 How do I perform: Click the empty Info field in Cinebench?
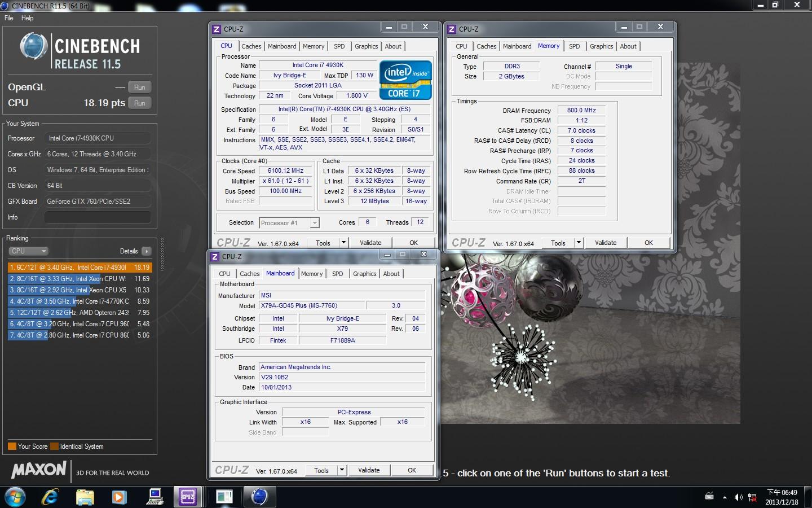point(98,217)
